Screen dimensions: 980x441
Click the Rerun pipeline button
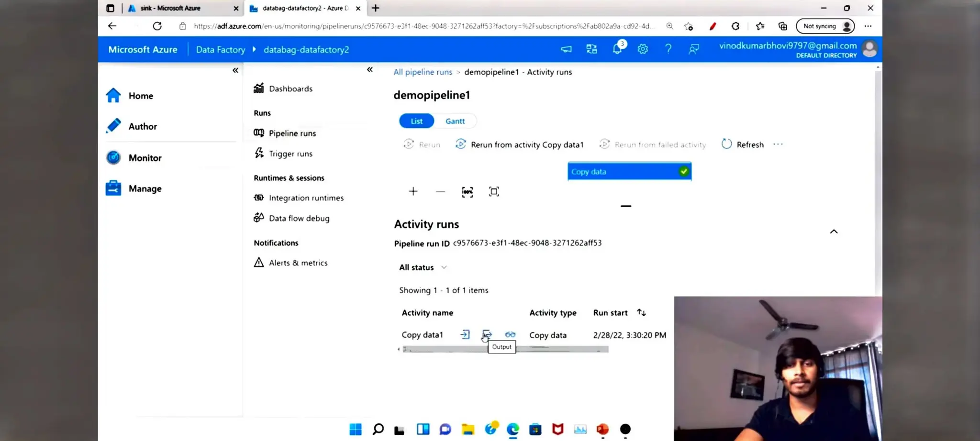(x=422, y=144)
